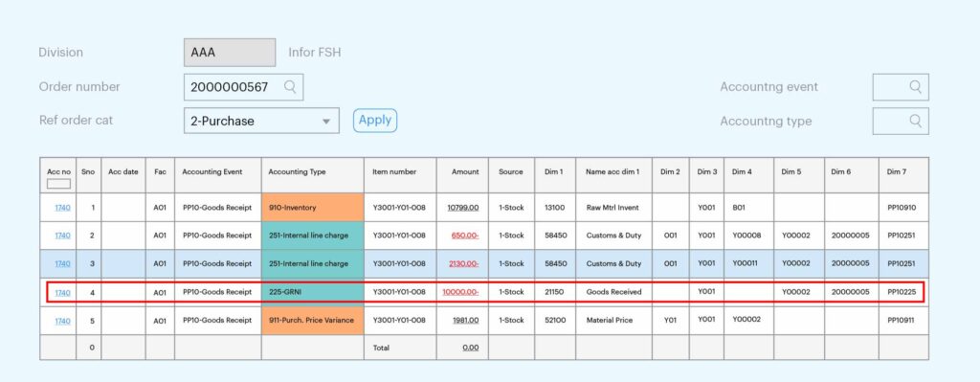Click the search icon in Order number field

point(290,87)
